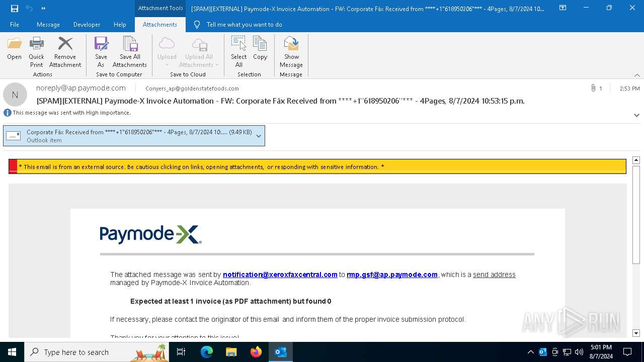Viewport: 644px width, 362px height.
Task: Open the network tray icon
Action: tap(567, 352)
